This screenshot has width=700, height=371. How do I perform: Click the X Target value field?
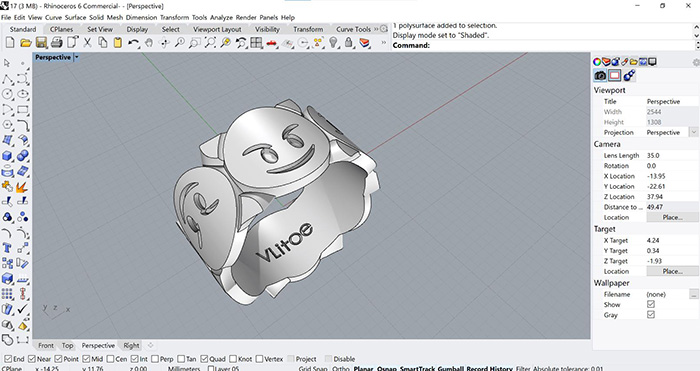[672, 240]
